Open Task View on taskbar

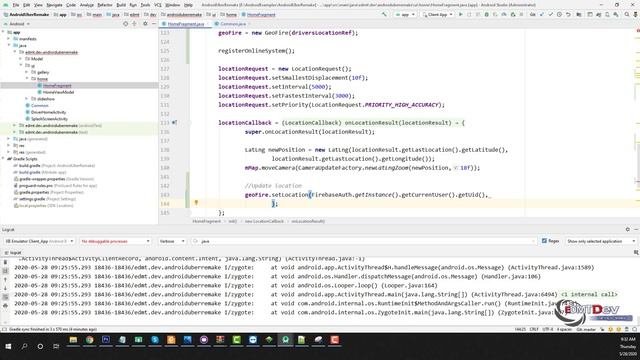[56, 346]
